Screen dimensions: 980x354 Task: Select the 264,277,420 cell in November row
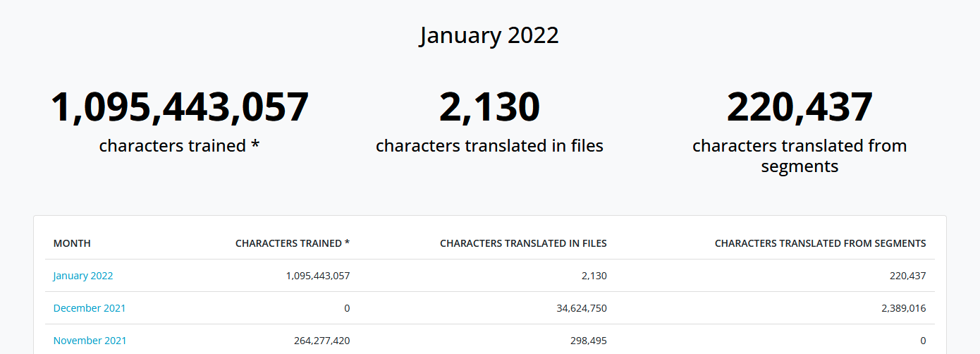click(321, 341)
